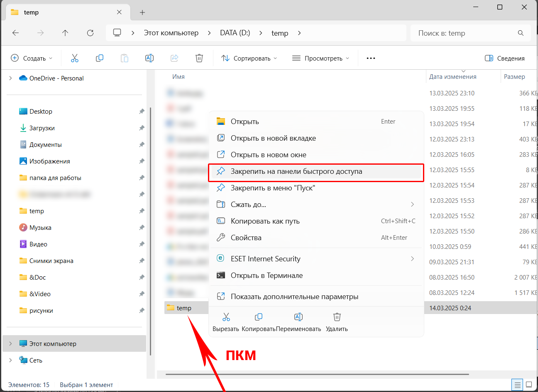Choose Открыть в новой вкладке
The height and width of the screenshot is (392, 538).
316,138
